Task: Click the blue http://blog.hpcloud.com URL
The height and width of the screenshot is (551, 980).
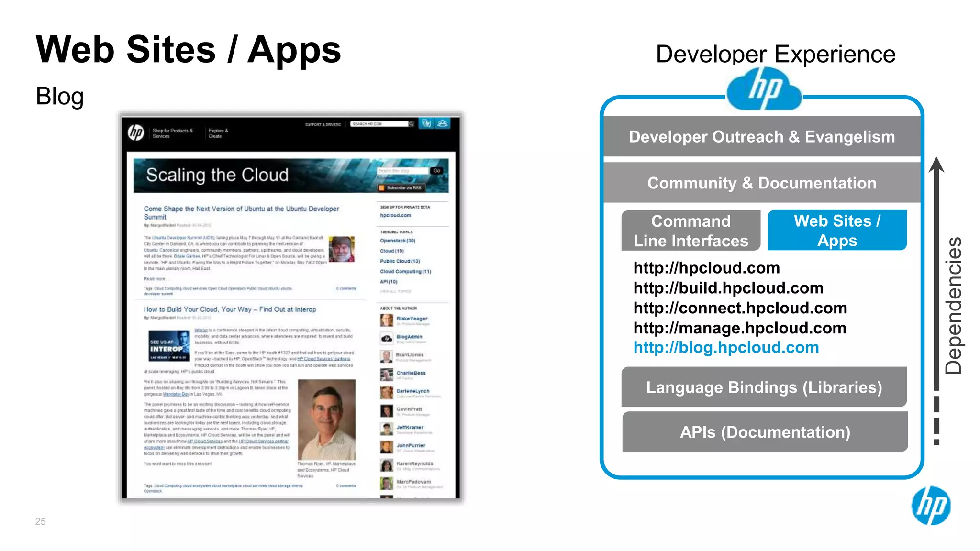Action: pyautogui.click(x=726, y=348)
